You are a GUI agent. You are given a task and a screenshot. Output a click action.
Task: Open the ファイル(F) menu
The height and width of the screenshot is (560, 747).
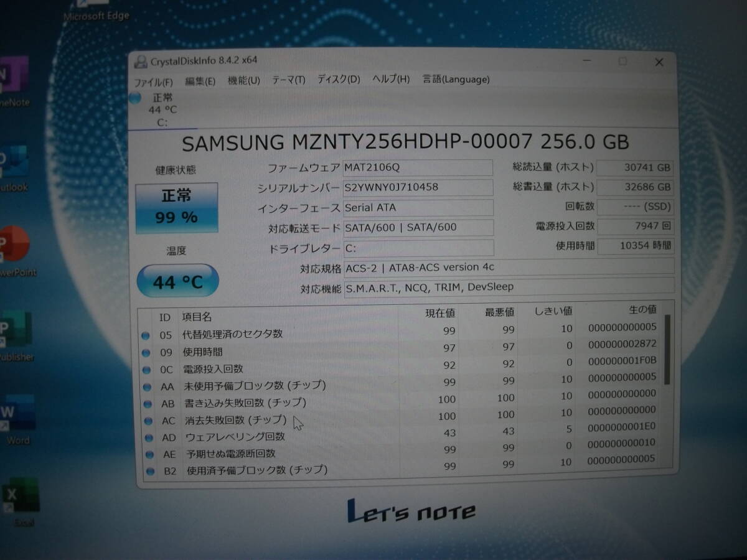[x=153, y=82]
